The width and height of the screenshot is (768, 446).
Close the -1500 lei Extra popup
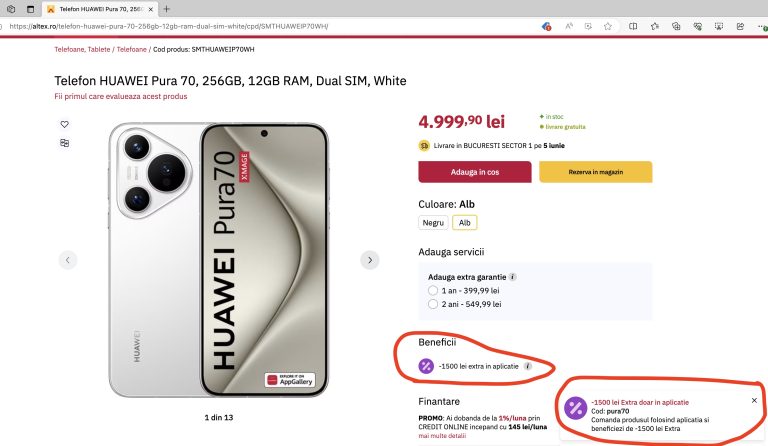(754, 400)
